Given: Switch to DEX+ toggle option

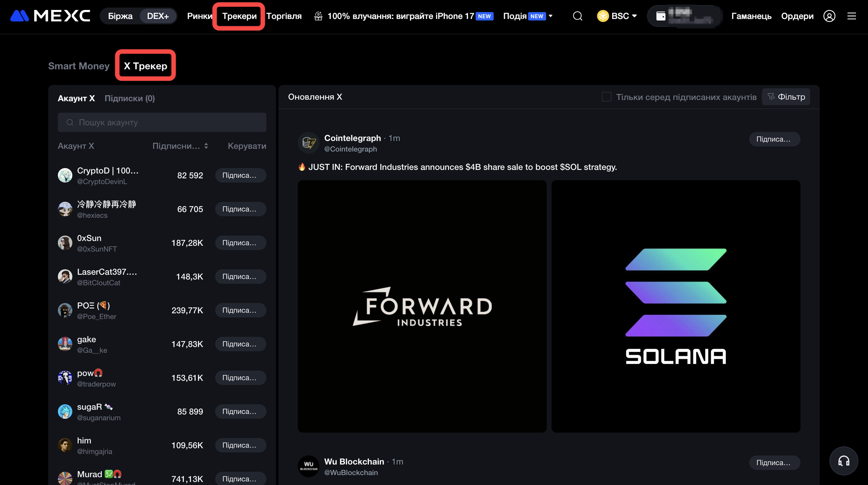Looking at the screenshot, I should point(158,16).
